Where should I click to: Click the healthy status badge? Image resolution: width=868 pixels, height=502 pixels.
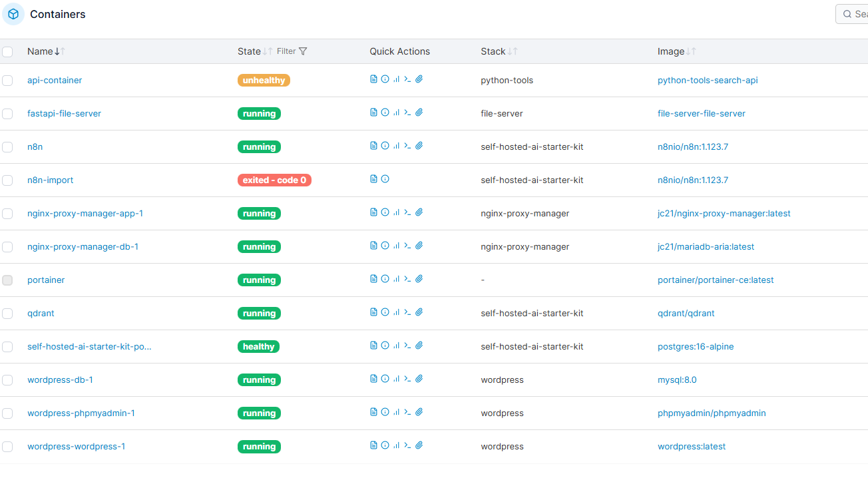258,347
